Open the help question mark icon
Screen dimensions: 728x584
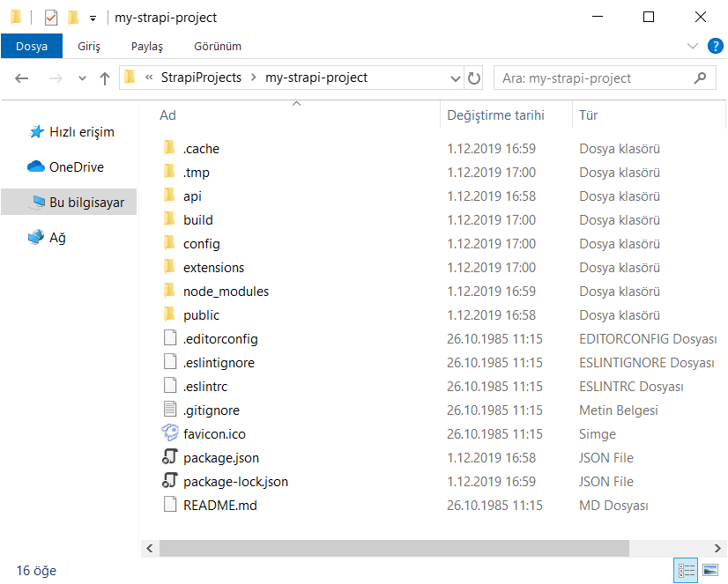click(715, 46)
